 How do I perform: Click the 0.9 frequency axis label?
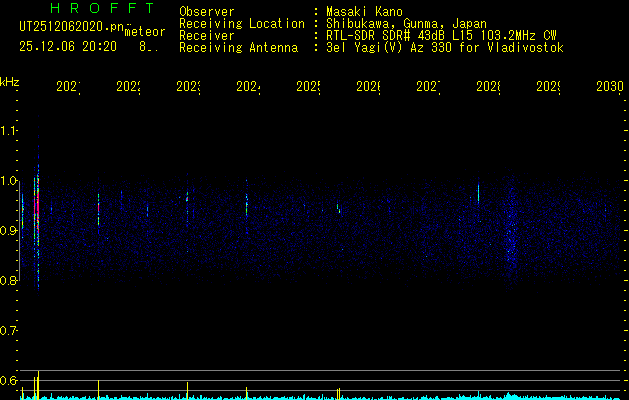coord(9,230)
